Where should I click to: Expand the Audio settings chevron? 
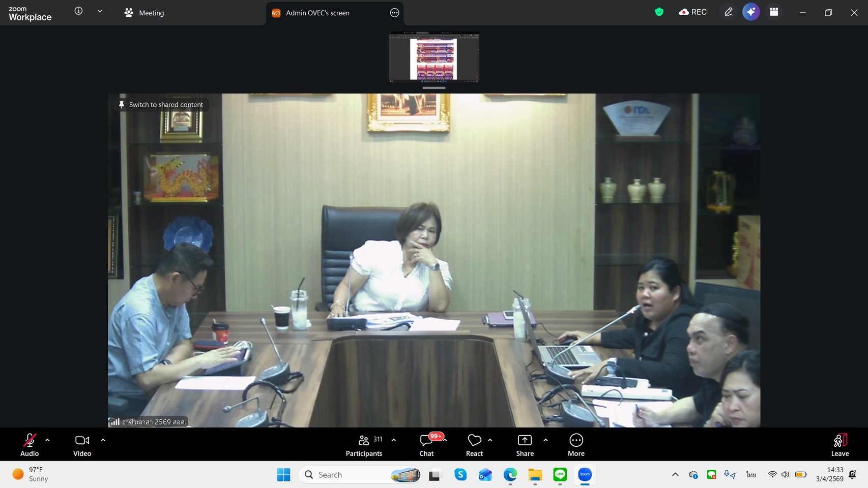[x=47, y=440]
